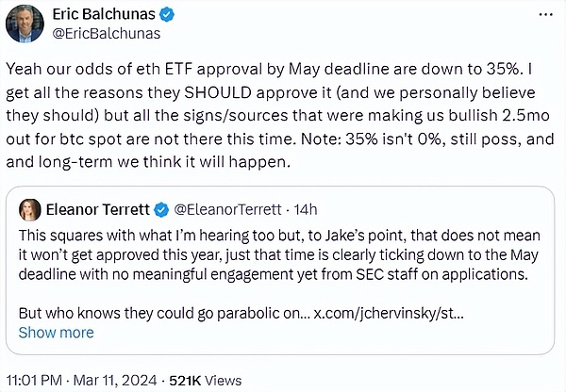The height and width of the screenshot is (392, 566).
Task: Click quoted text "This squares with what I'm hearing"
Action: [x=141, y=230]
